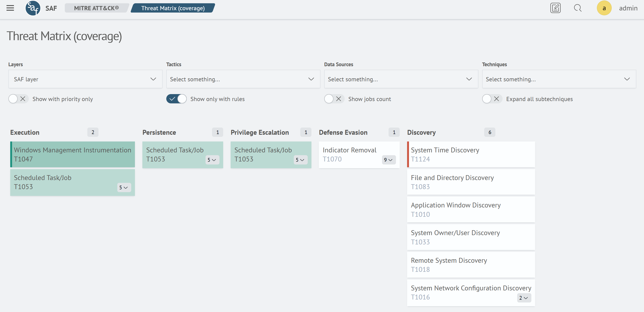The height and width of the screenshot is (312, 644).
Task: Open the hamburger navigation menu
Action: pos(10,8)
